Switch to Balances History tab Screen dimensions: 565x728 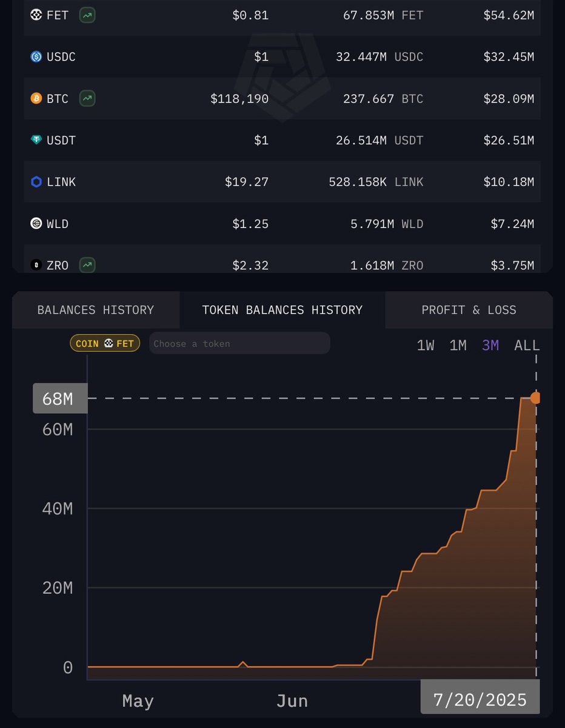tap(96, 310)
